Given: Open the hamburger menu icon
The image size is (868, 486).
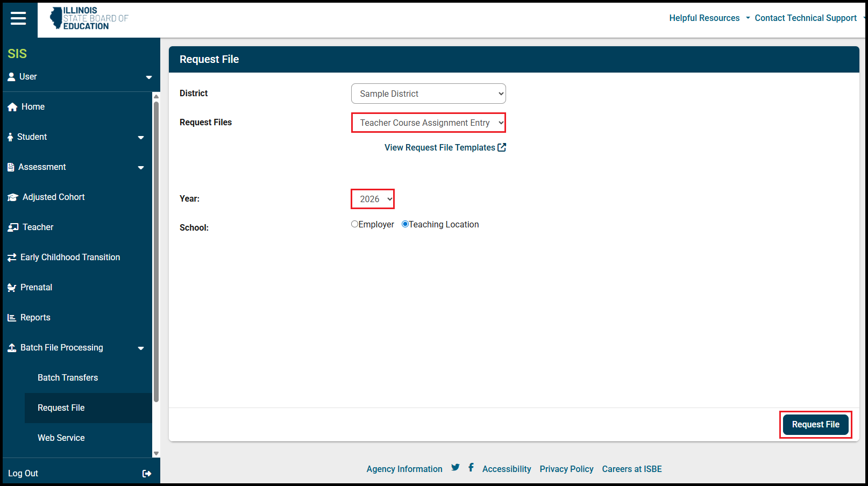Looking at the screenshot, I should 18,18.
